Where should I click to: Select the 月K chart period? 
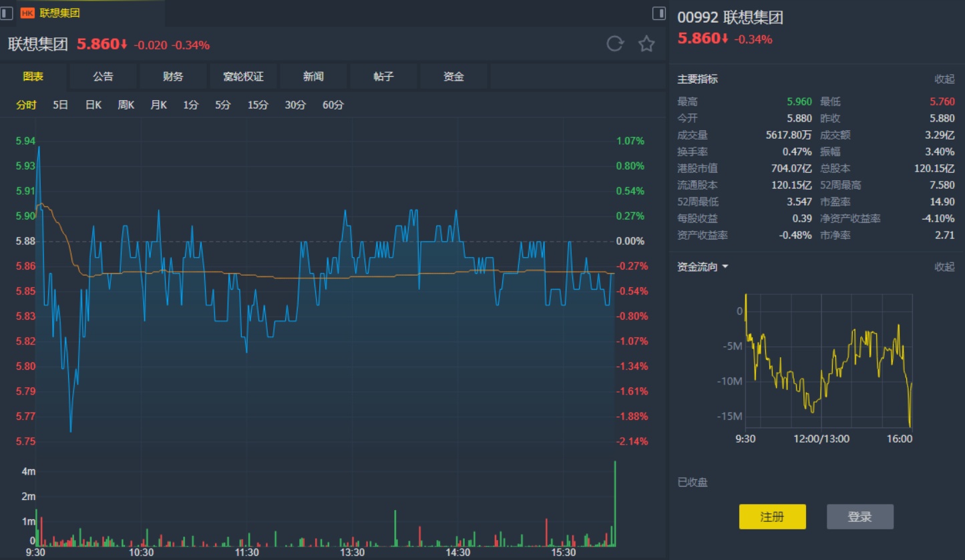point(158,105)
